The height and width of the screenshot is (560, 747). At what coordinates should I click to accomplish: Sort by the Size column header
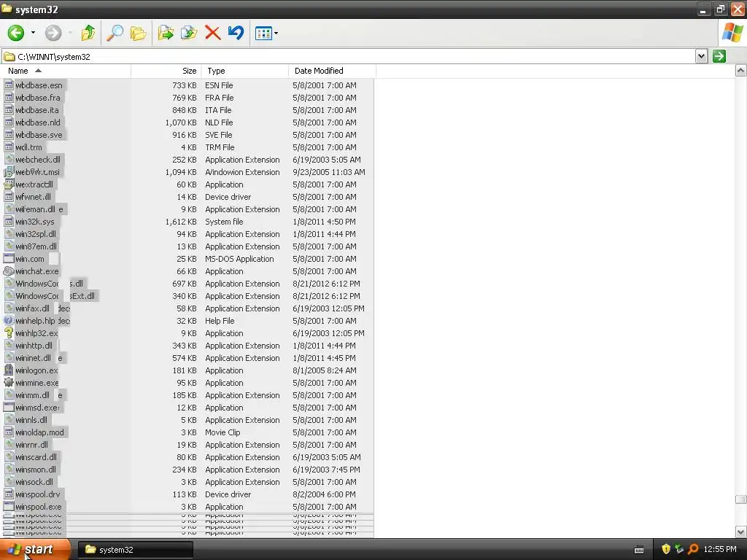point(166,71)
